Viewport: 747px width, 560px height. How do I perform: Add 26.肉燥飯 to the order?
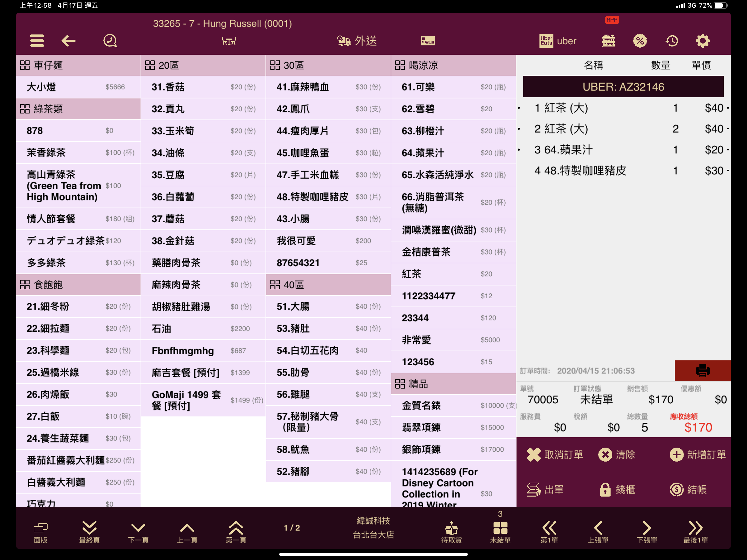point(78,395)
